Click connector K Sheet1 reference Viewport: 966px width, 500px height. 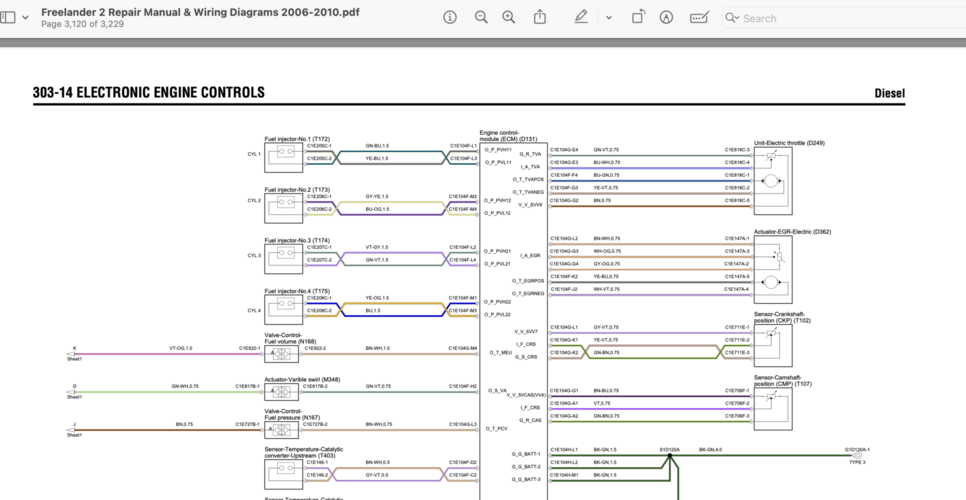tap(75, 354)
